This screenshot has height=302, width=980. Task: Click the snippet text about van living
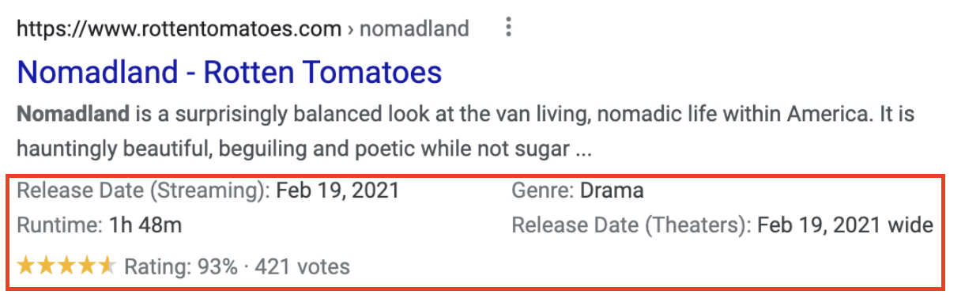[x=465, y=115]
